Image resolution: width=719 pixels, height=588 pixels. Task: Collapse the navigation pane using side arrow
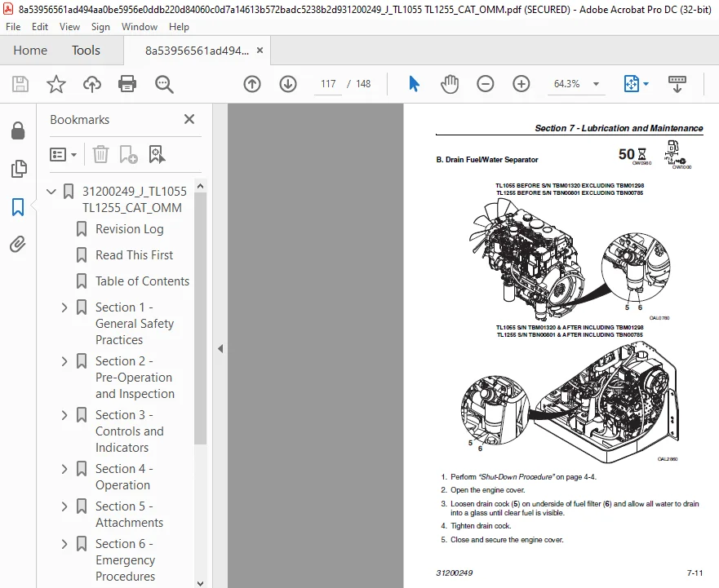[x=220, y=349]
